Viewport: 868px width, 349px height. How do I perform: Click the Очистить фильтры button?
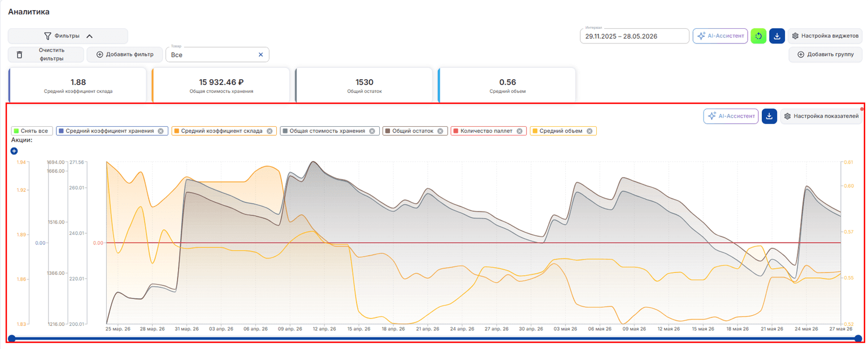[46, 55]
